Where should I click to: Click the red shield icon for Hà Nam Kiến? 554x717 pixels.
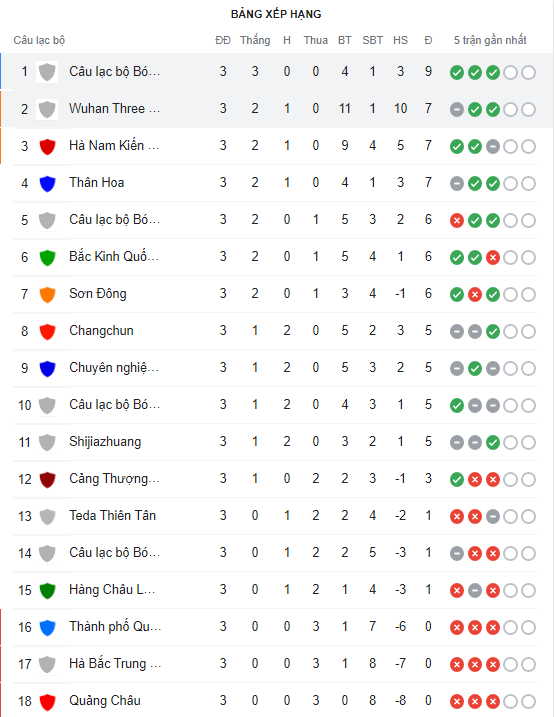48,146
